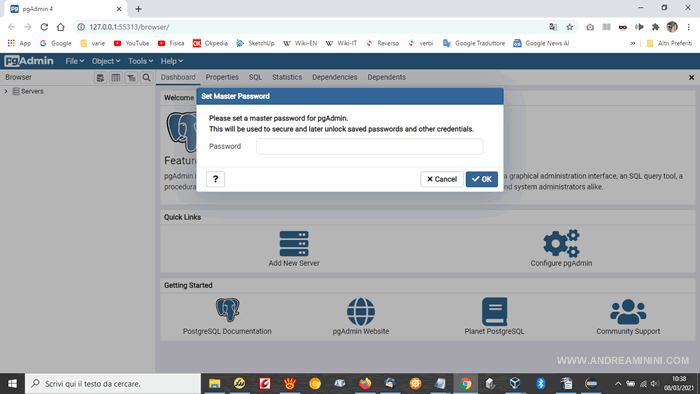Image resolution: width=700 pixels, height=394 pixels.
Task: Click the Query Tool icon in Browser toolbar
Action: 100,78
